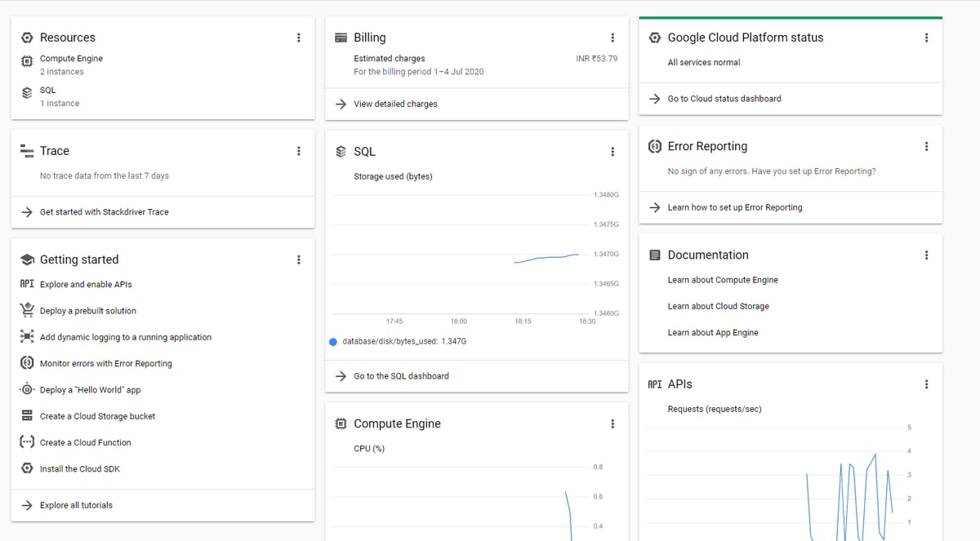This screenshot has width=980, height=541.
Task: Click the shopping cart icon for prebuilt solution
Action: [x=27, y=311]
